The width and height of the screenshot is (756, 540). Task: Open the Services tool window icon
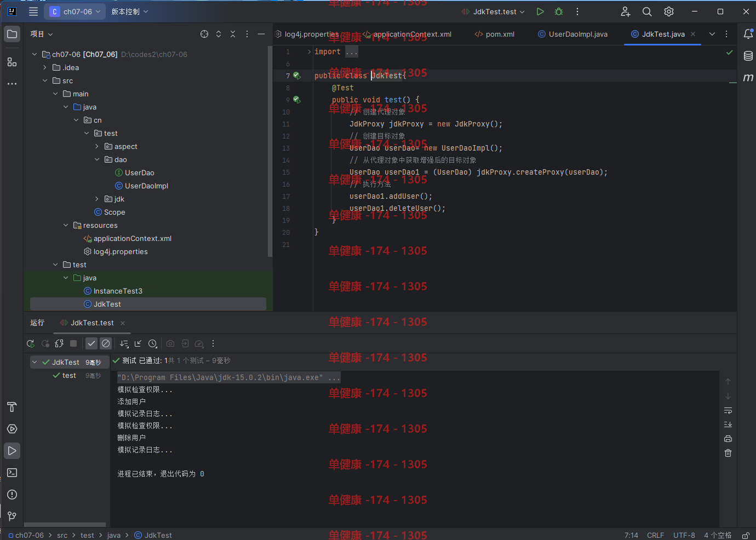12,429
